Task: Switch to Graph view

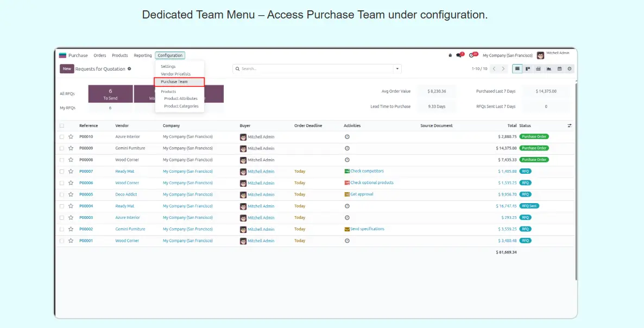Action: pos(548,69)
